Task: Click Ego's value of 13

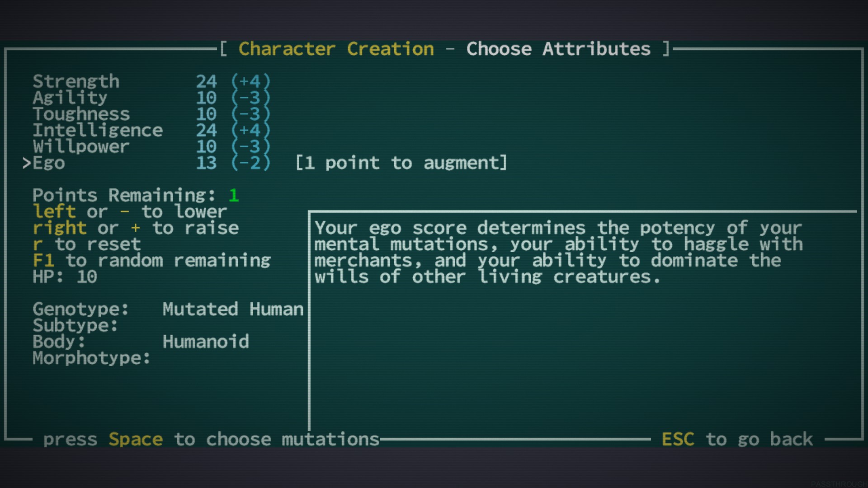Action: [206, 163]
